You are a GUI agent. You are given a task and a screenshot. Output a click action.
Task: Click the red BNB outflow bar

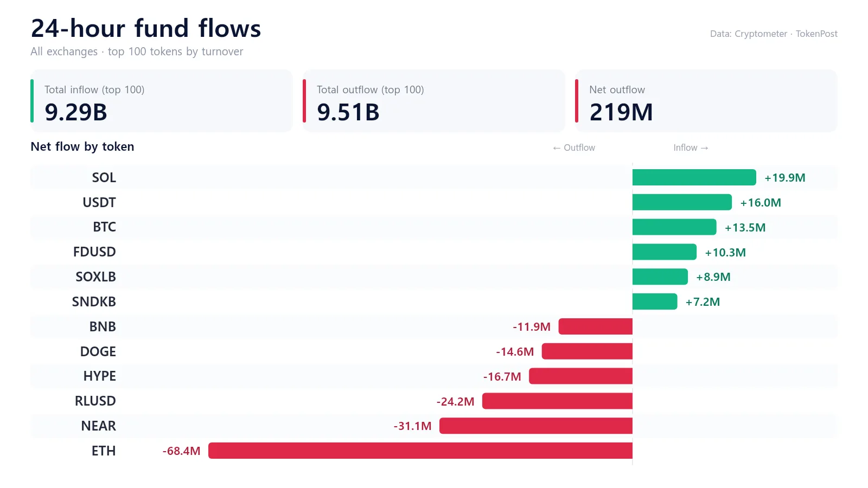(596, 326)
